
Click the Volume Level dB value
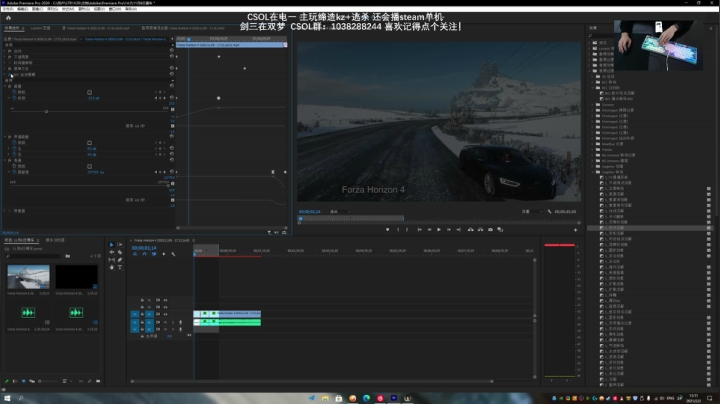point(93,98)
